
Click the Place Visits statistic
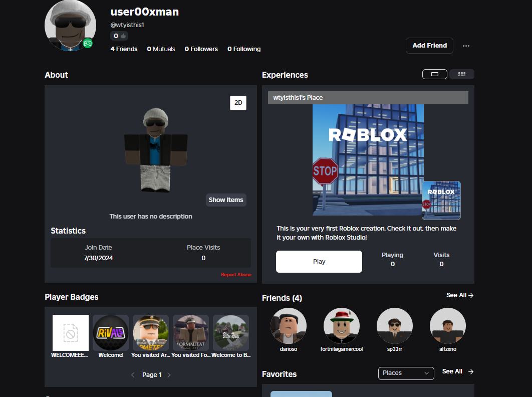[x=203, y=253]
